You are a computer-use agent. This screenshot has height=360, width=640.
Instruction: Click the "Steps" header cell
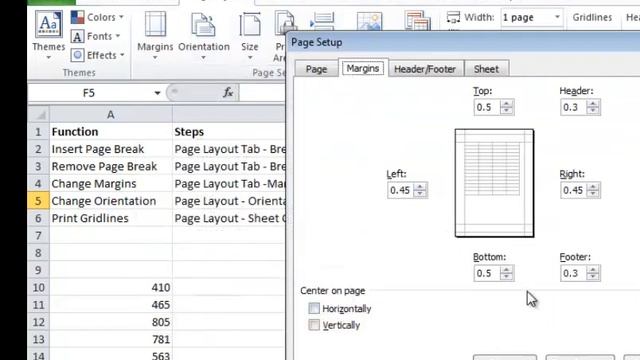click(x=229, y=132)
